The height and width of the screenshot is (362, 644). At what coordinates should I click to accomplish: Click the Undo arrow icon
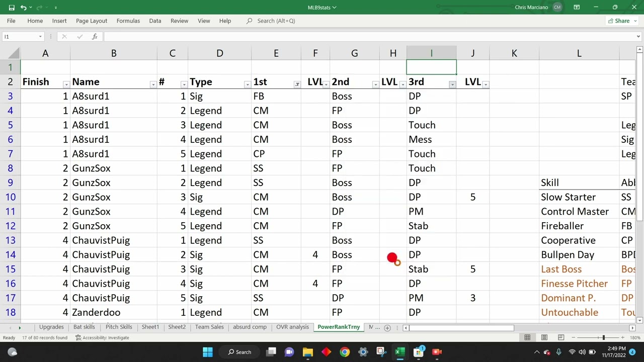tap(23, 8)
